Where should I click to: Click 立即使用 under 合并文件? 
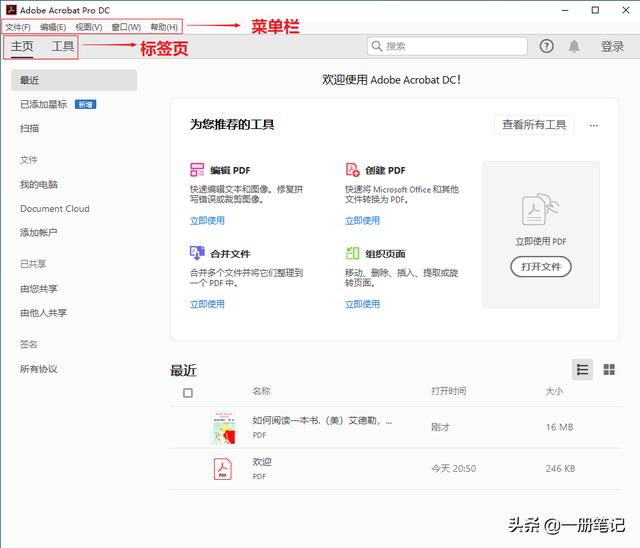coord(207,304)
